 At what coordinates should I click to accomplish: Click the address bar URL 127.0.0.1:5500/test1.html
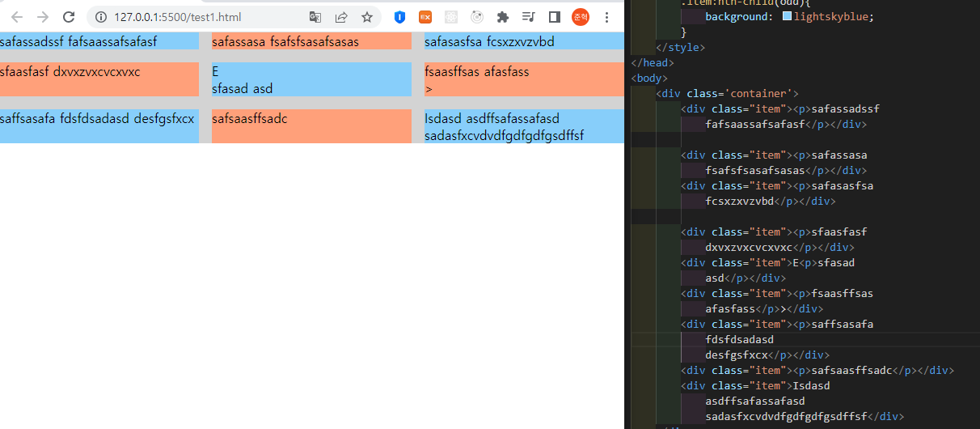point(177,17)
